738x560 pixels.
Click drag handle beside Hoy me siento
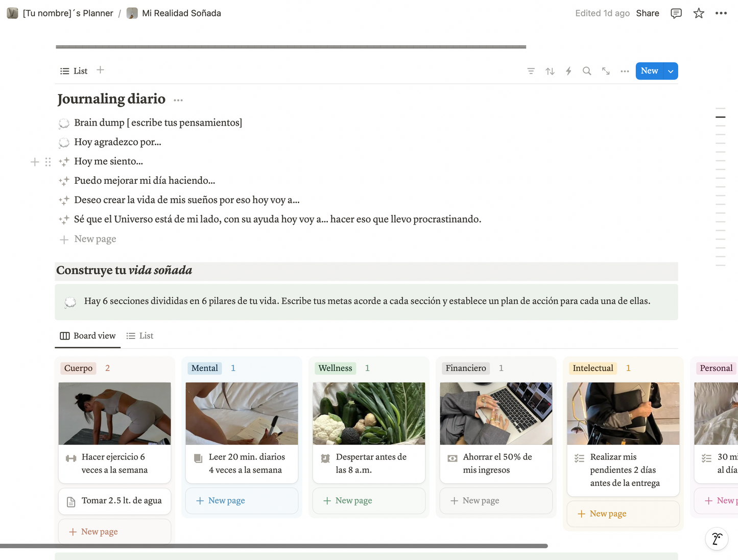[x=48, y=162]
